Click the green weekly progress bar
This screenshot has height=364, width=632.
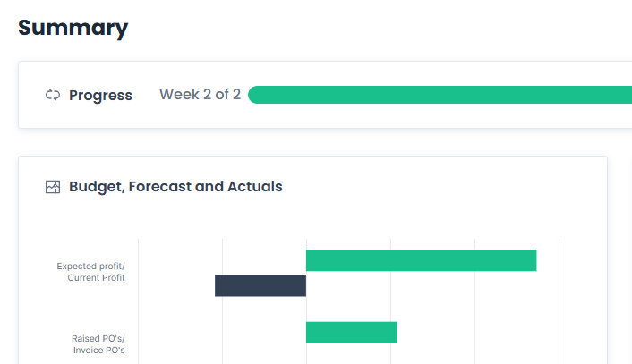click(x=439, y=95)
